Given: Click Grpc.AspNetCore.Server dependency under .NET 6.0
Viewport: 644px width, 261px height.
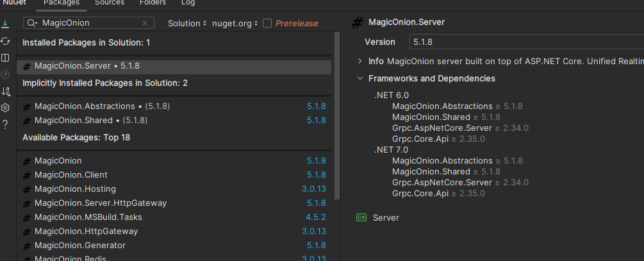Looking at the screenshot, I should coord(442,128).
